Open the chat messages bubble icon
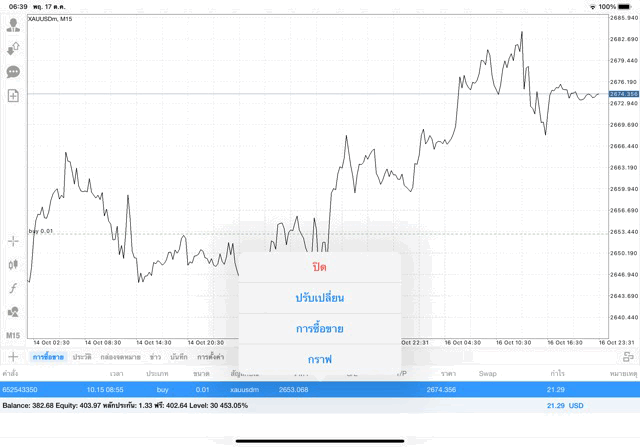 [13, 72]
